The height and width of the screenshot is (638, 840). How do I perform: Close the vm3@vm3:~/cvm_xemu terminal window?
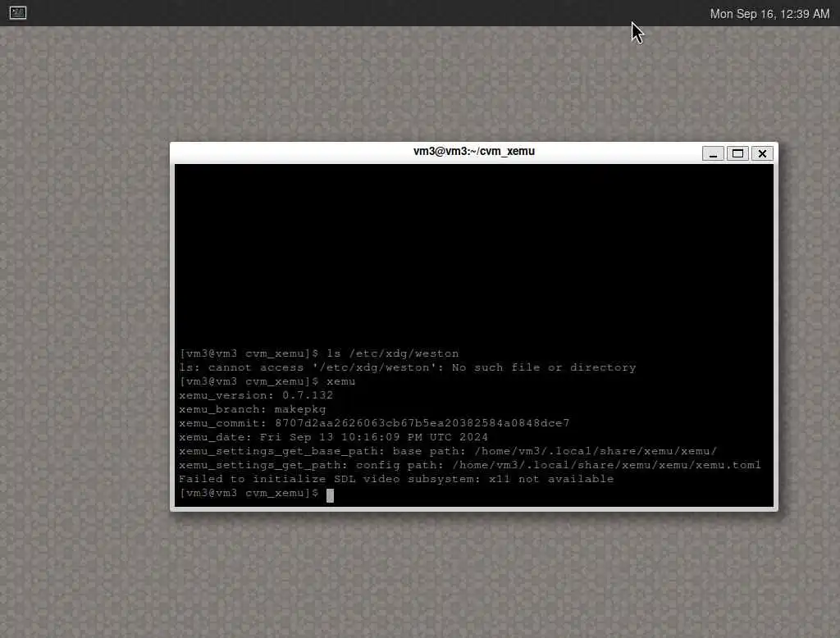click(762, 153)
